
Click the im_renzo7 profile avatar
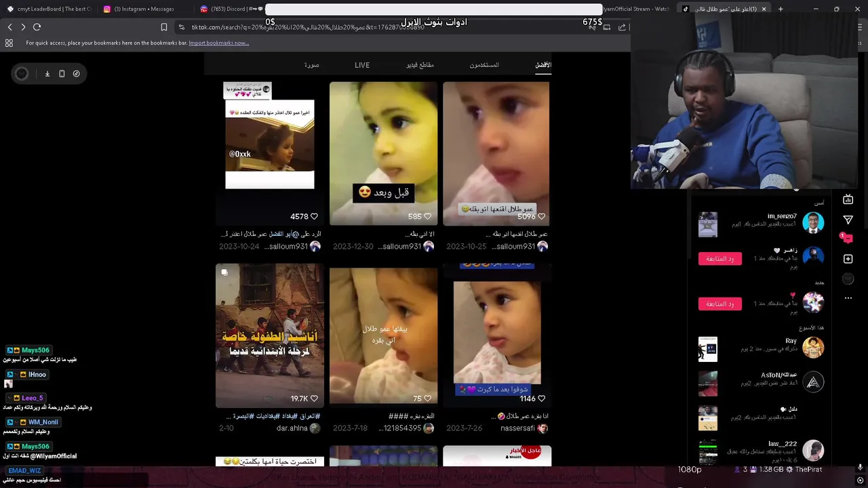813,222
